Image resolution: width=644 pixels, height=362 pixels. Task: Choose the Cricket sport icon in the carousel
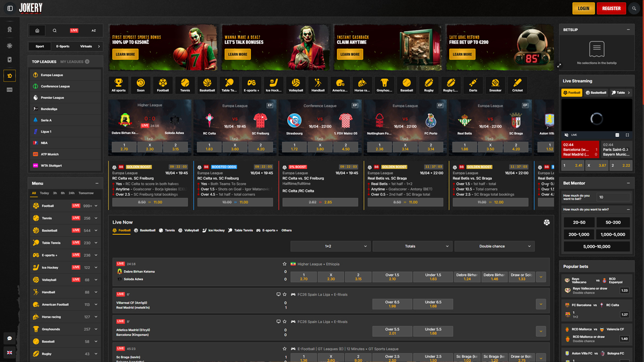517,85
